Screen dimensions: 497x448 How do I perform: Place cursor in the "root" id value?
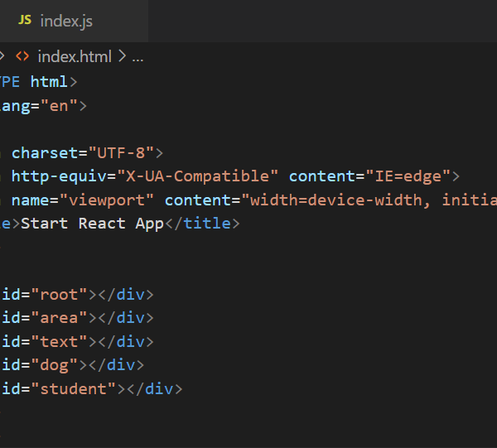[x=64, y=294]
